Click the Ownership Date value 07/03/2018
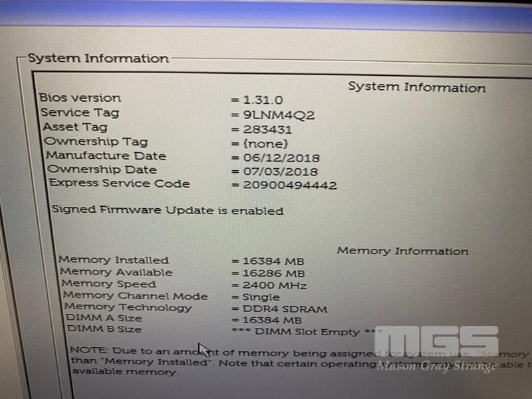 coord(280,172)
